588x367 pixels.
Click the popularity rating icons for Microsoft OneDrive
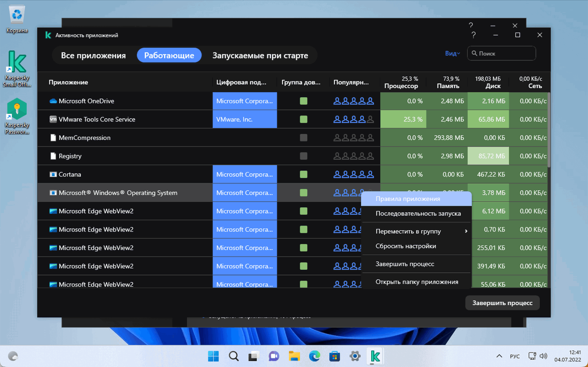pos(354,101)
